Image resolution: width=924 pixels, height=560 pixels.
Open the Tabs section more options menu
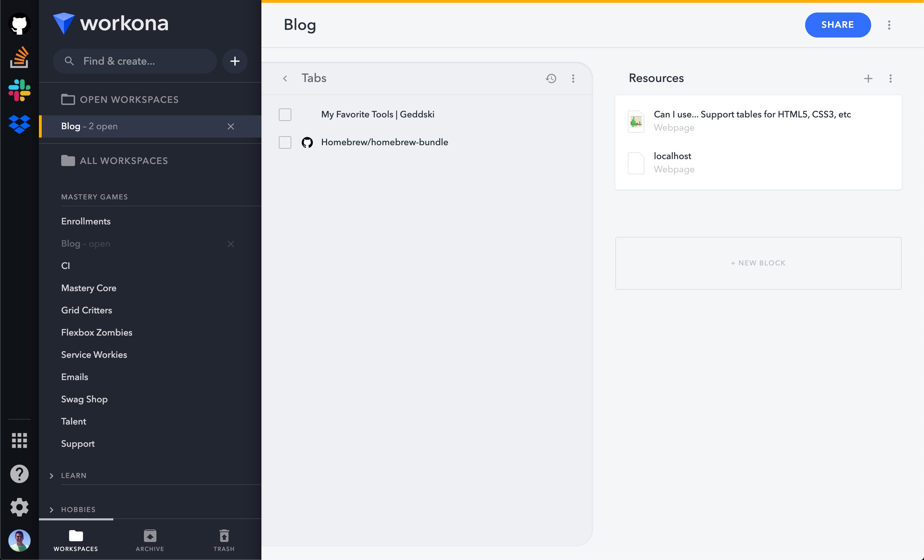573,79
